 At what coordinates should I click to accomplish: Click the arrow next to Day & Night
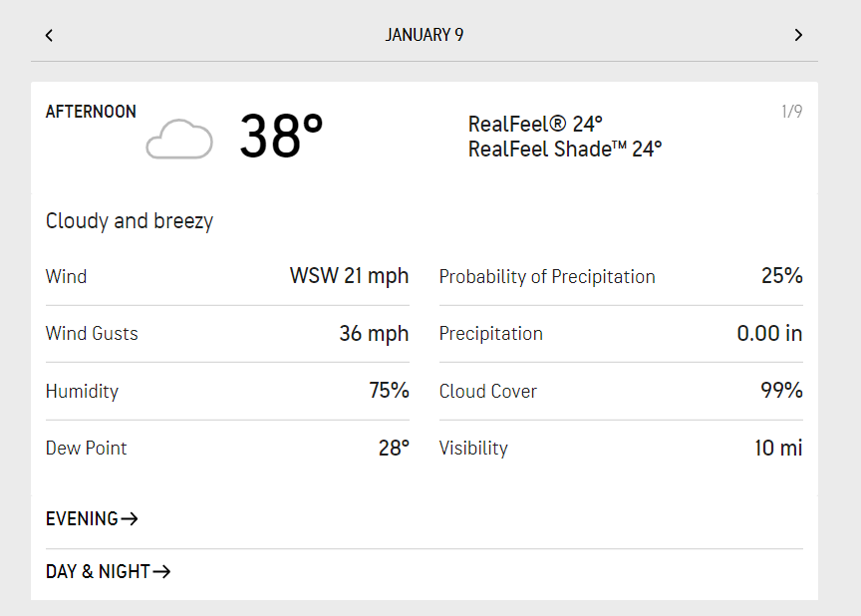161,571
